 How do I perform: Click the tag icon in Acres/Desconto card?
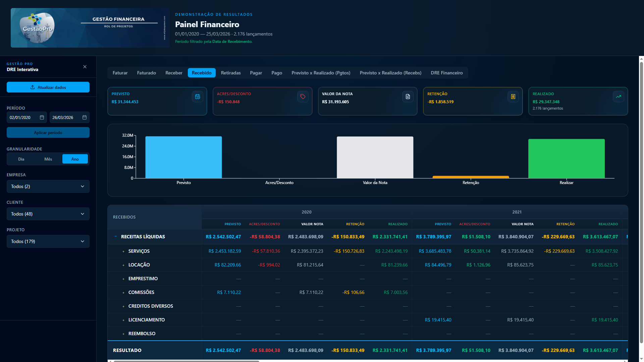(303, 97)
